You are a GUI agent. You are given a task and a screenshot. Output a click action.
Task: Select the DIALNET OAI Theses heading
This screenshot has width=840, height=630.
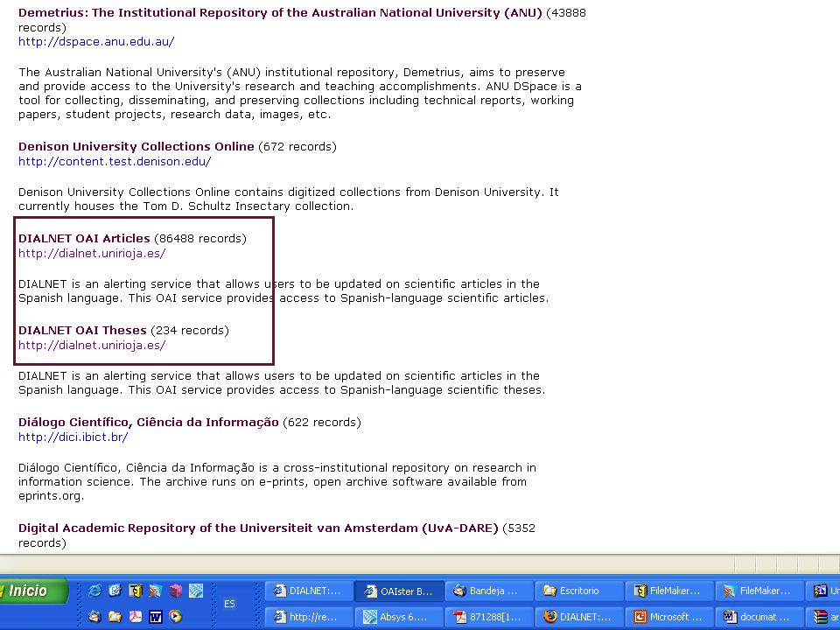82,331
